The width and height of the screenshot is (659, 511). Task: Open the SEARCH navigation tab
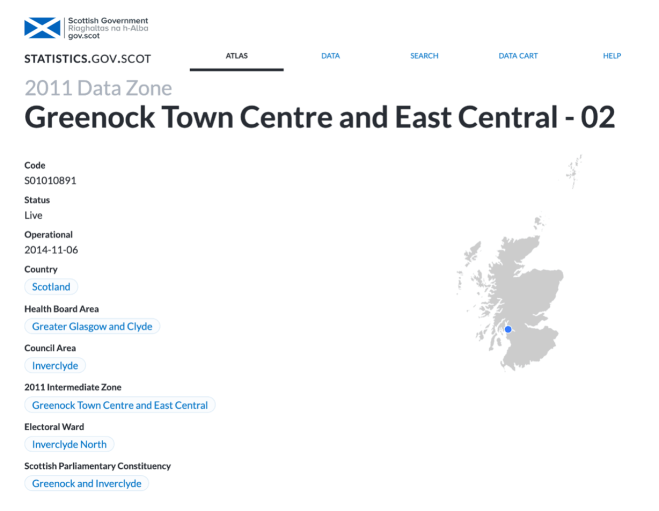(x=424, y=56)
